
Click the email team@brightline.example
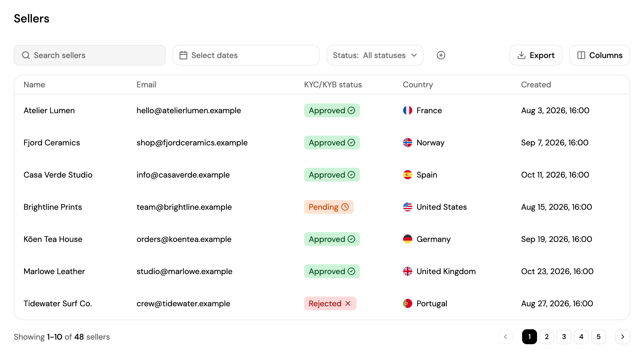[x=184, y=207]
